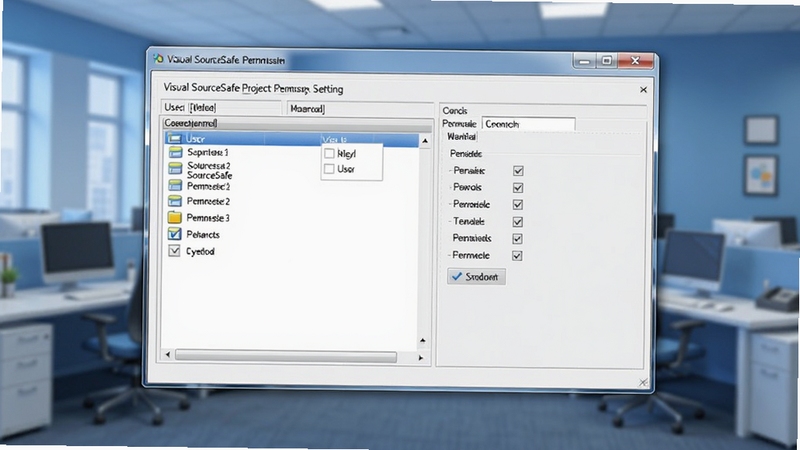The image size is (800, 450).
Task: Click the arrow ending the vertical list scrollbar
Action: 422,340
